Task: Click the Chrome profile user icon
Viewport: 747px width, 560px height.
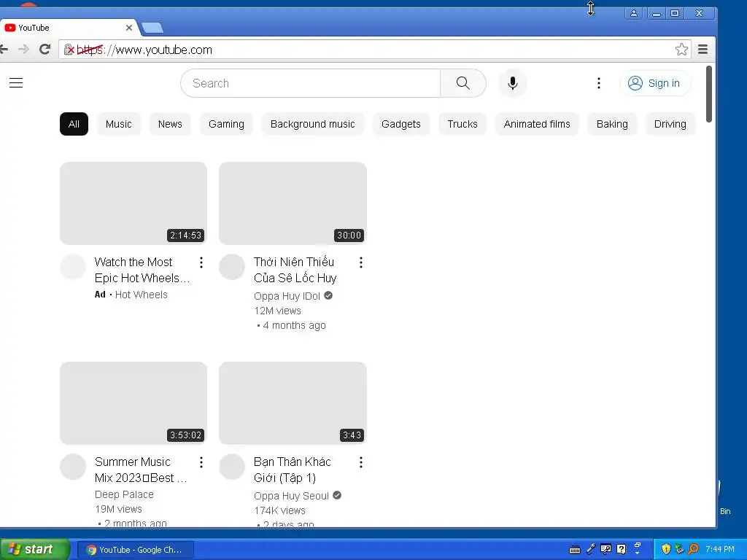Action: pyautogui.click(x=634, y=13)
